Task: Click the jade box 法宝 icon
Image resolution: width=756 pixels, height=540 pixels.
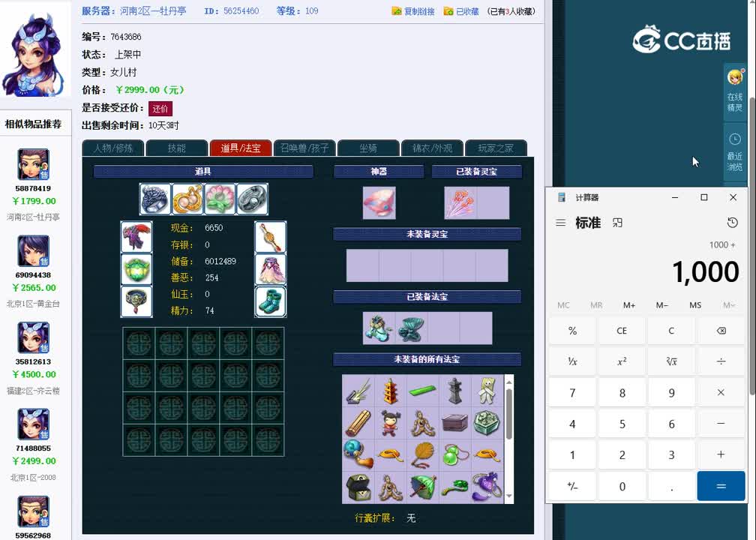Action: (x=487, y=423)
